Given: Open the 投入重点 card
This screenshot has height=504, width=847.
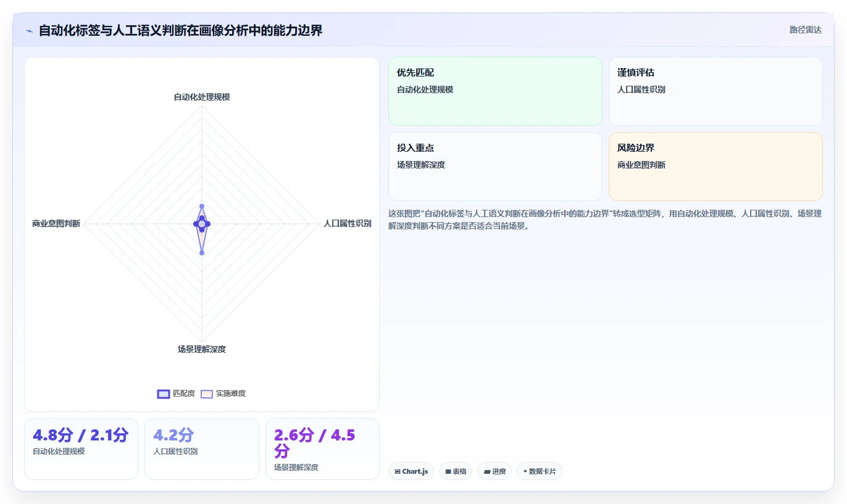Looking at the screenshot, I should [495, 167].
